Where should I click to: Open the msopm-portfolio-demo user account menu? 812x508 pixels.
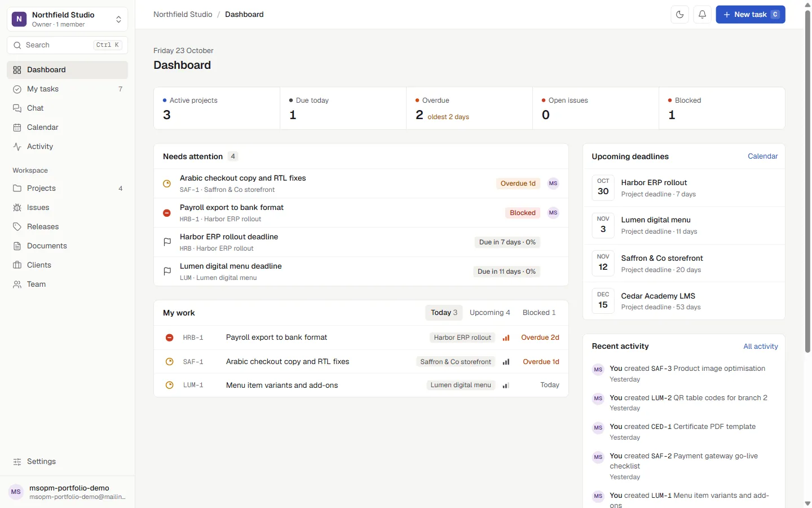pyautogui.click(x=67, y=492)
